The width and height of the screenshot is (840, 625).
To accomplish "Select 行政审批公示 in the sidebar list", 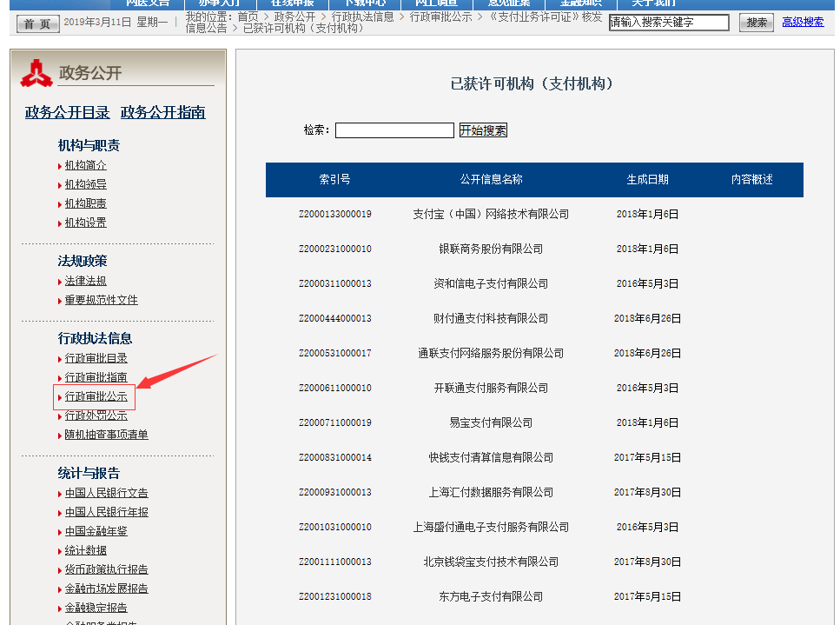I will click(x=96, y=396).
